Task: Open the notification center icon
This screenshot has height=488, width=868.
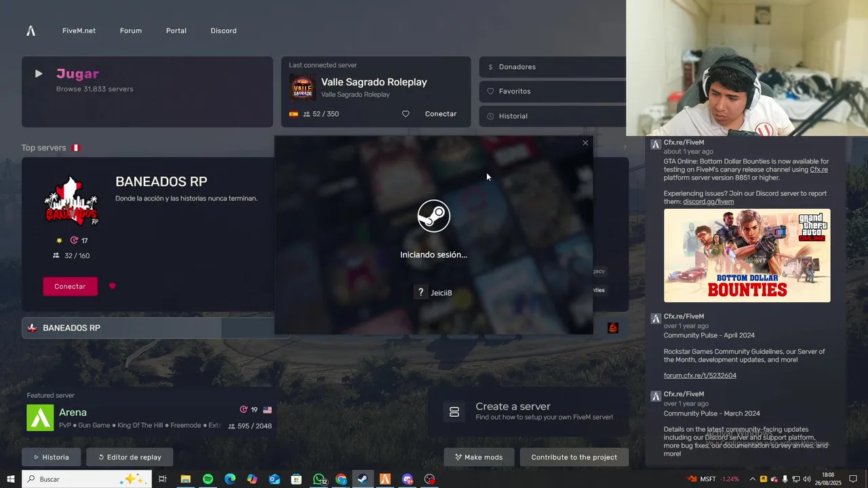Action: 853,479
